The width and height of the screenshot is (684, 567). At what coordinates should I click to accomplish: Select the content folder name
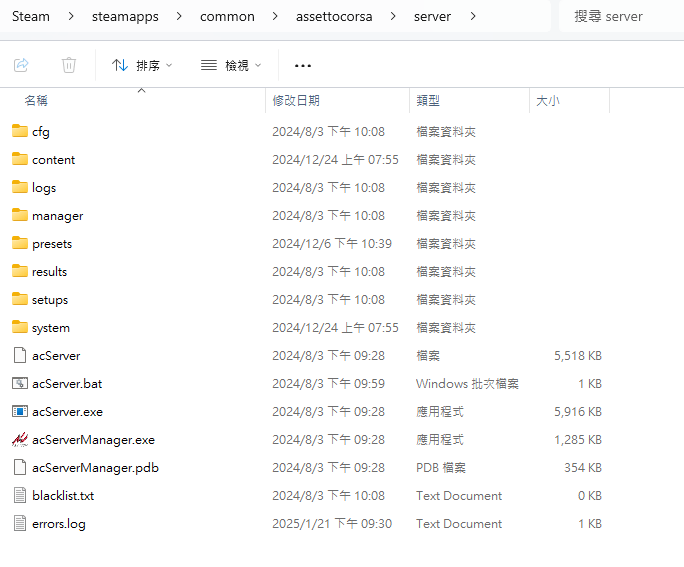[53, 160]
